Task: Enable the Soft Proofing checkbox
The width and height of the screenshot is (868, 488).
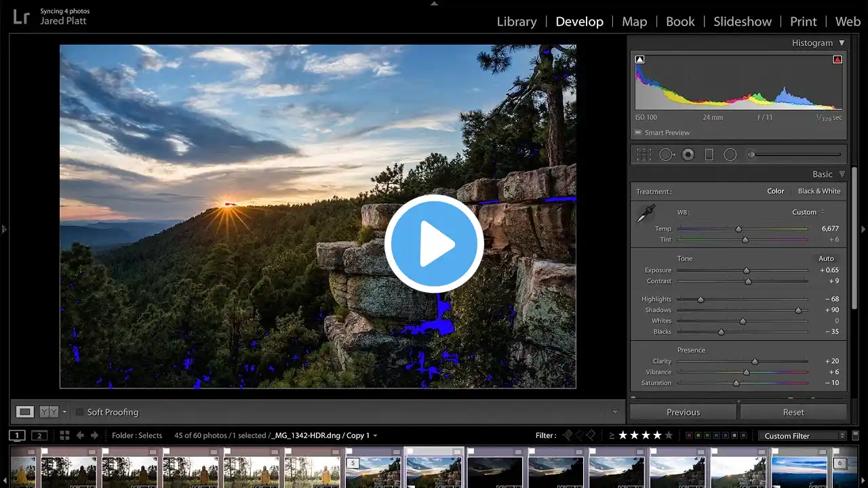Action: pos(79,412)
